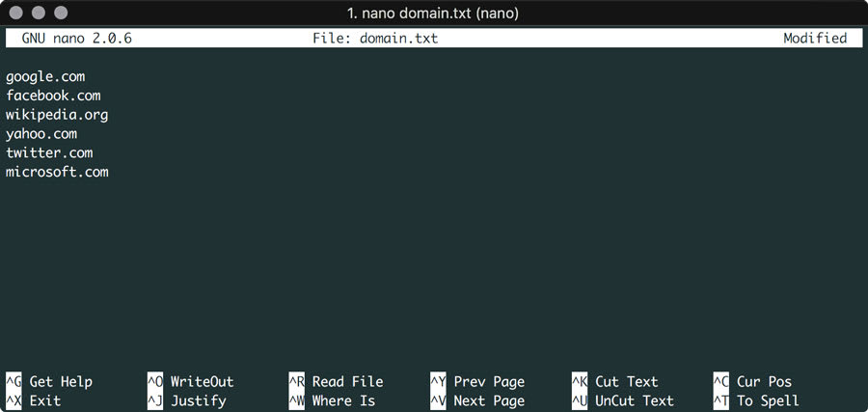
Task: Click the ^G Get Help shortcut
Action: (49, 381)
